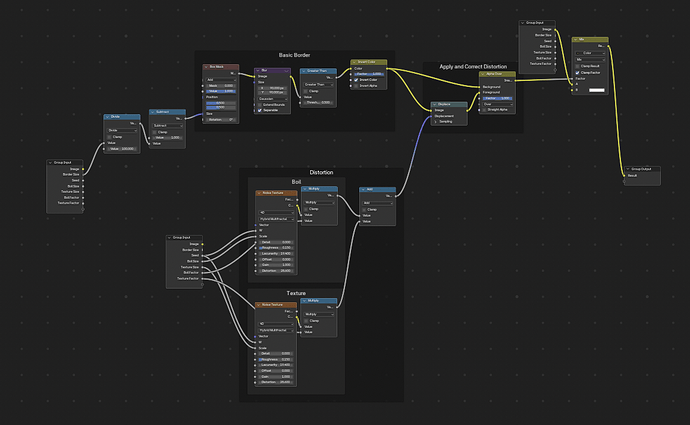Disable Separable in the Blur node
This screenshot has width=690, height=425.
click(x=260, y=110)
